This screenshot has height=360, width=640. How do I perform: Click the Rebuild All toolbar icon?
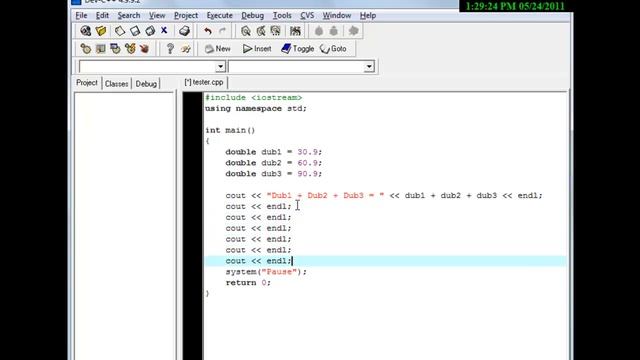point(130,49)
